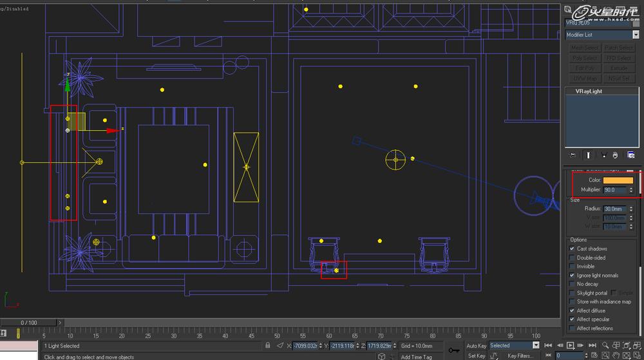Click Maximize Viewport Toggle icon
Image resolution: width=644 pixels, height=360 pixels.
coord(637,355)
